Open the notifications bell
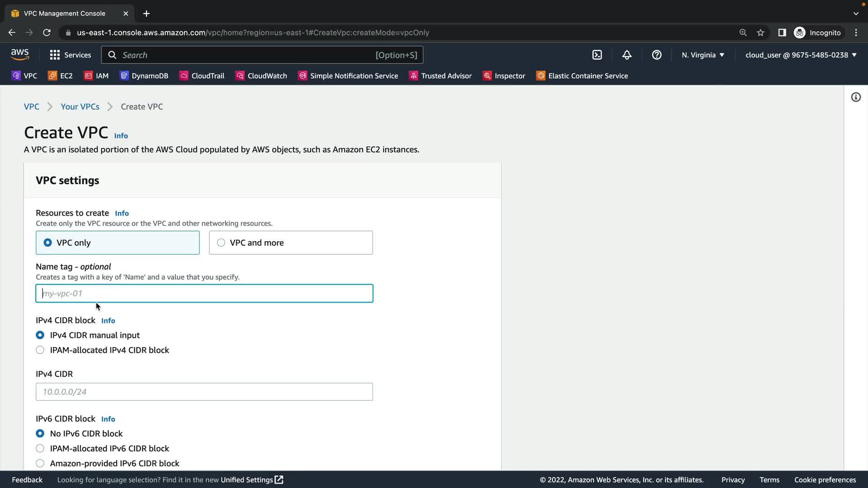The height and width of the screenshot is (488, 868). 627,55
